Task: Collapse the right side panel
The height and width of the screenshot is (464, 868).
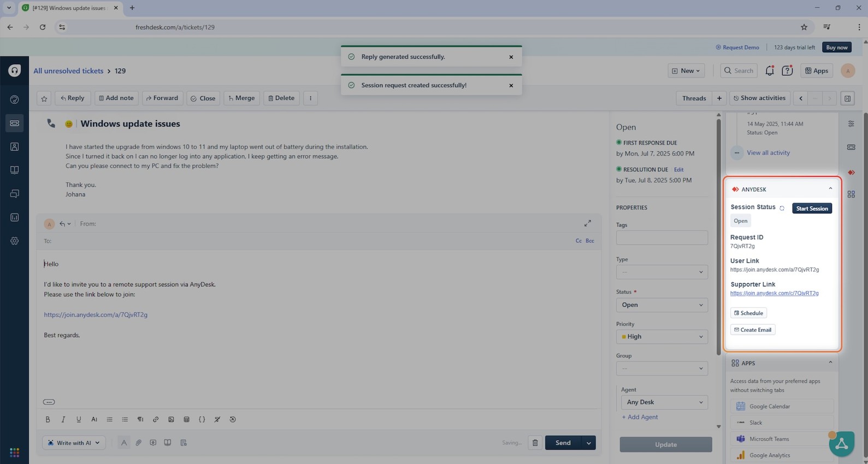Action: 847,98
